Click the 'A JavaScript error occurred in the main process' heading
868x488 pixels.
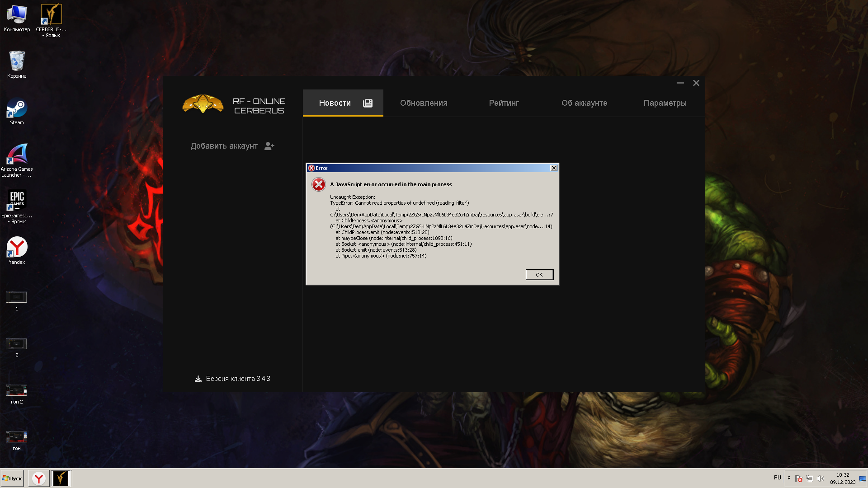click(391, 184)
